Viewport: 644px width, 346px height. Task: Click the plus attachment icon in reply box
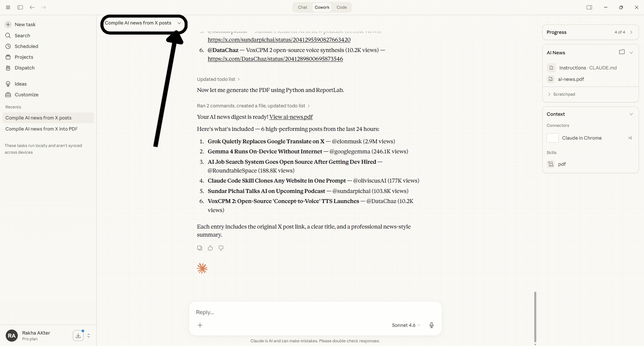[200, 325]
